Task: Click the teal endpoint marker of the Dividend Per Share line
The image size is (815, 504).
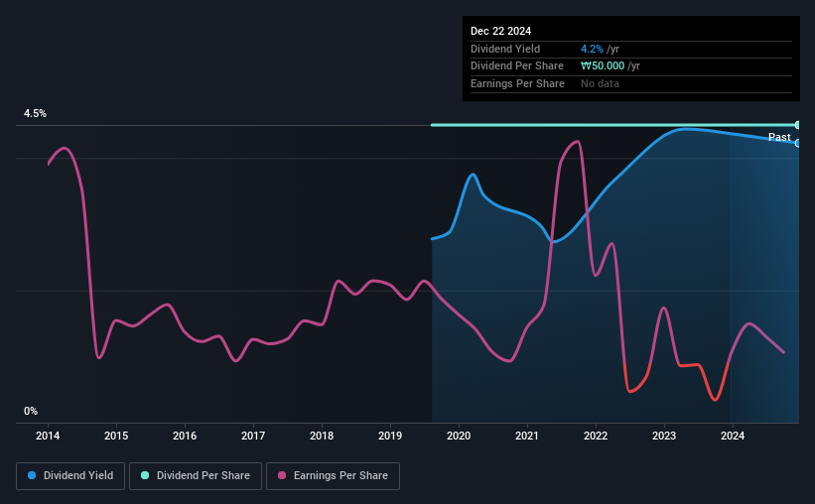Action: click(798, 125)
